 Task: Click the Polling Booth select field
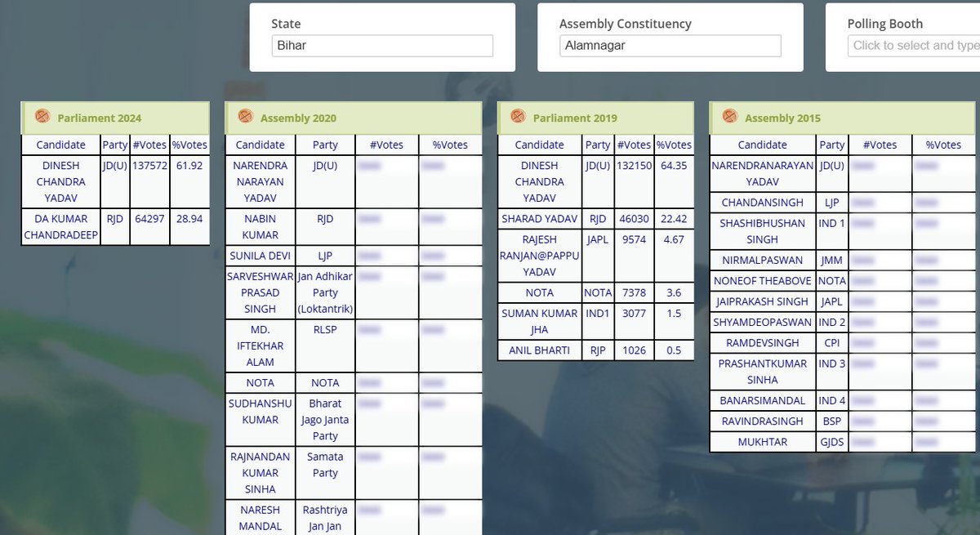(914, 46)
